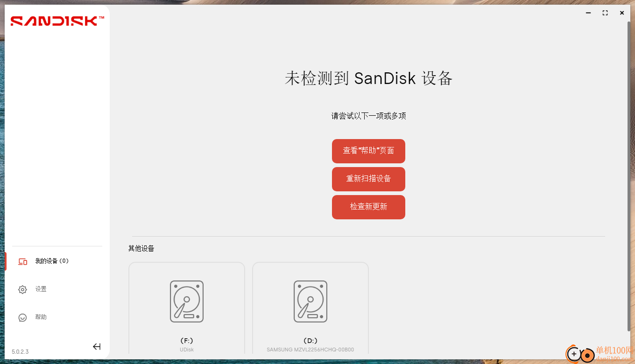Click the SanDisk logo
Screen dimensions: 635x364
[57, 21]
